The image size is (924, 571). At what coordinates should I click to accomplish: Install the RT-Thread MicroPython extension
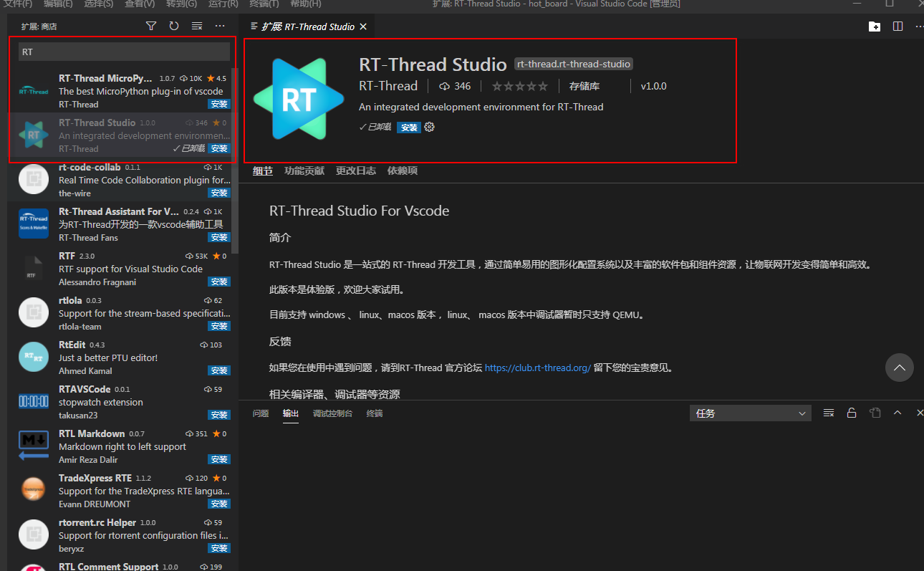click(x=218, y=104)
